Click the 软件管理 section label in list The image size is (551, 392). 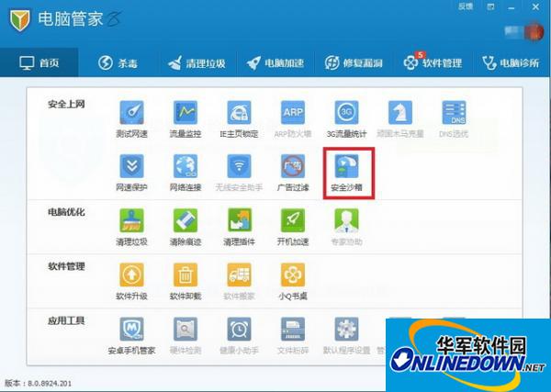tap(66, 266)
